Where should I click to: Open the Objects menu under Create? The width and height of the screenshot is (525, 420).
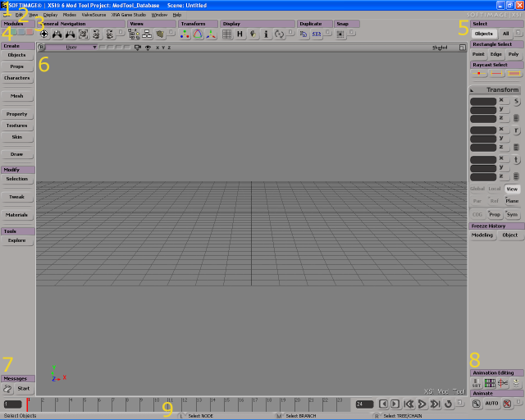tap(16, 55)
